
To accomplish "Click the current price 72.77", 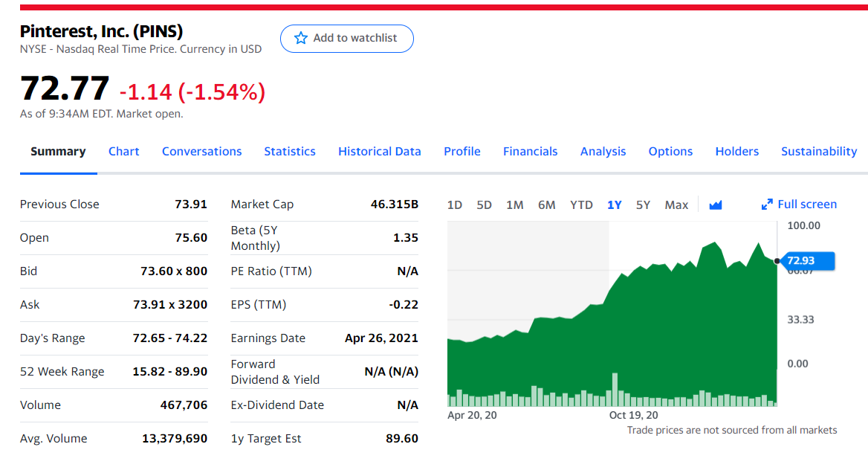I will [x=65, y=88].
